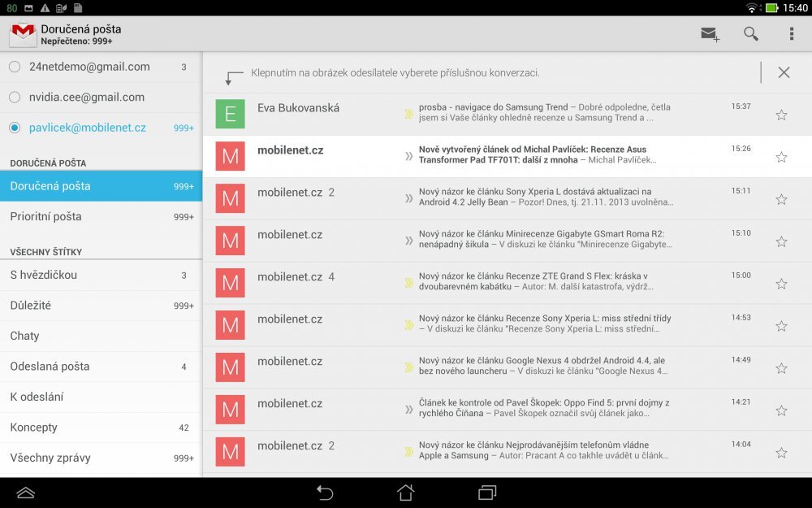The image size is (812, 508).
Task: Open the recent apps switcher
Action: point(486,493)
